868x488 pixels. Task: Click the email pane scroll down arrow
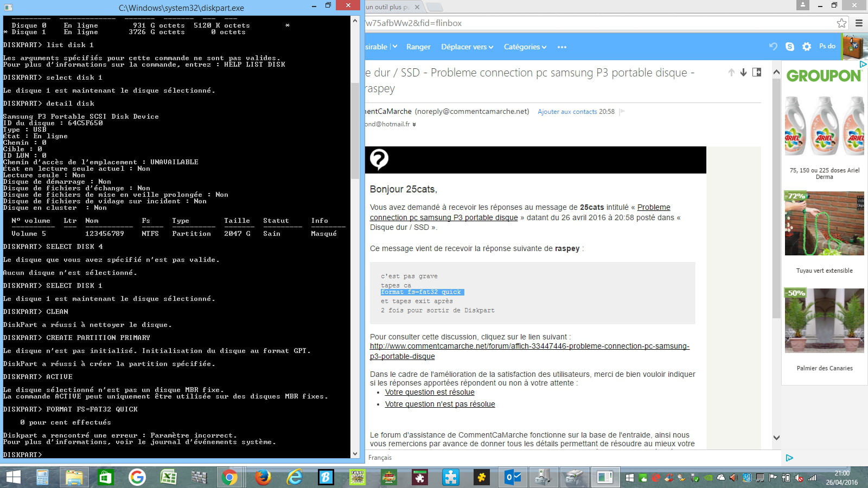[x=776, y=438]
